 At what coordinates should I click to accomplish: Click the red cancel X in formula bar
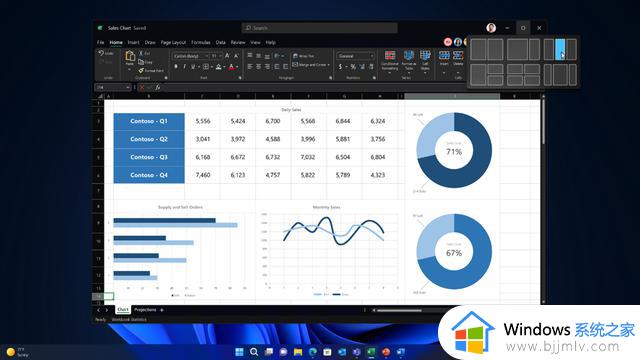coord(142,87)
